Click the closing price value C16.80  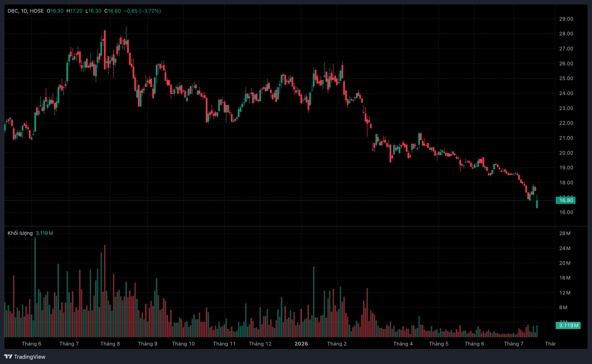click(112, 11)
